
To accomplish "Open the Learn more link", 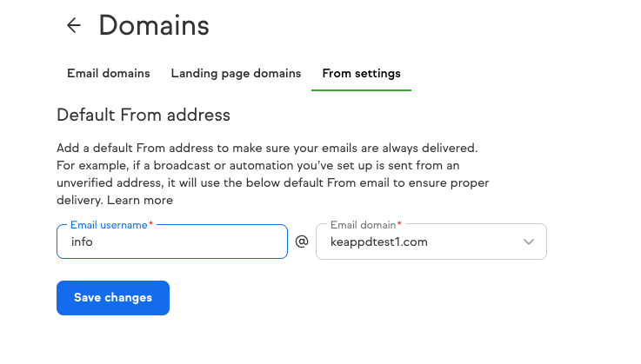I will click(140, 200).
